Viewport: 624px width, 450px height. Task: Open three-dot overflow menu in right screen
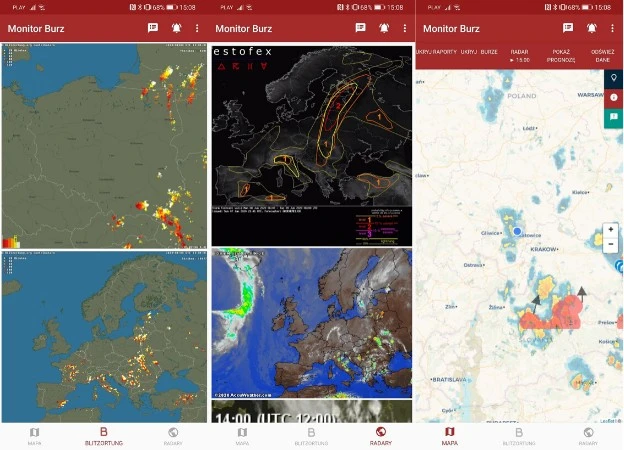tap(612, 28)
